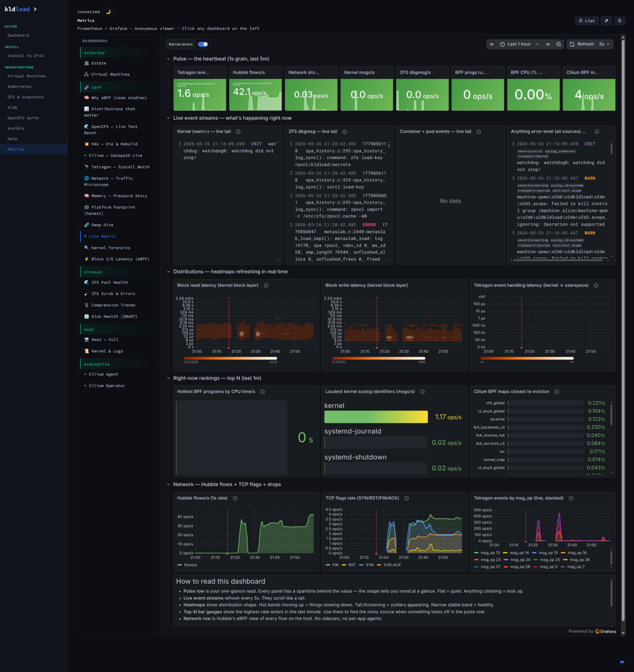
Task: Open the chat bubble icon at bottom right
Action: (x=621, y=662)
